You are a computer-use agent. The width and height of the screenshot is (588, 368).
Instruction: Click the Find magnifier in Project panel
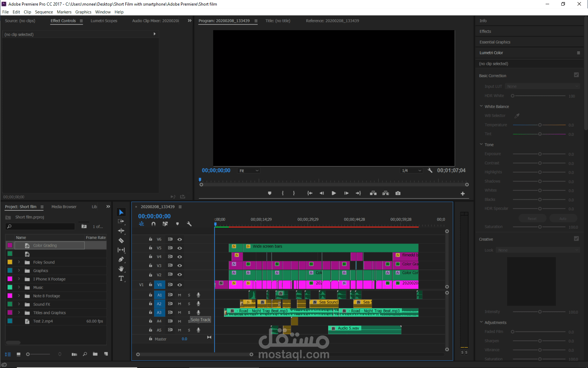click(x=85, y=354)
